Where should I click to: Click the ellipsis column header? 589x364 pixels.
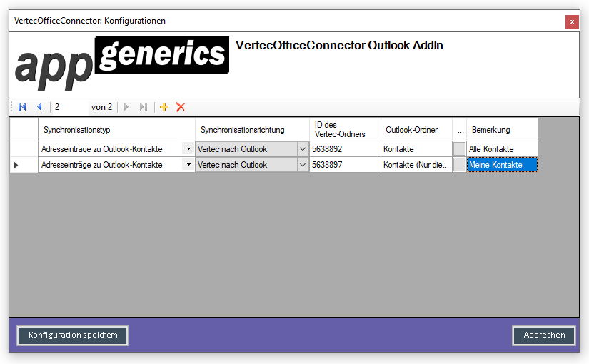tap(459, 130)
